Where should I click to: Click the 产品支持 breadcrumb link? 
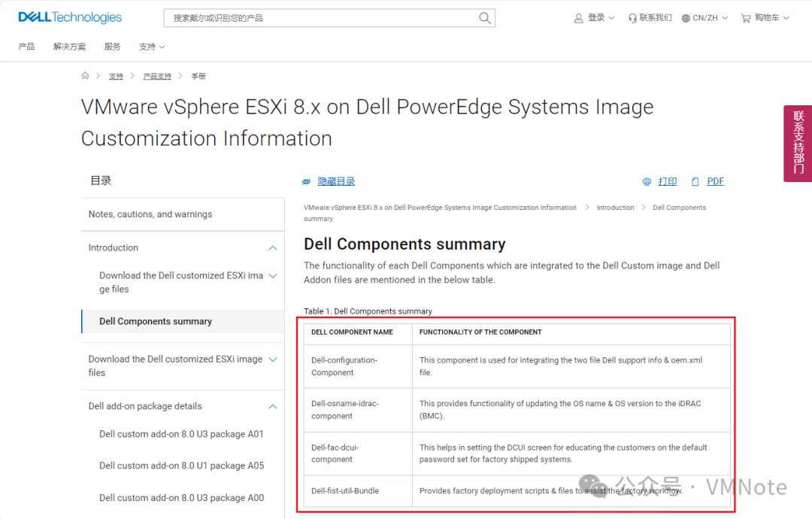pyautogui.click(x=157, y=77)
